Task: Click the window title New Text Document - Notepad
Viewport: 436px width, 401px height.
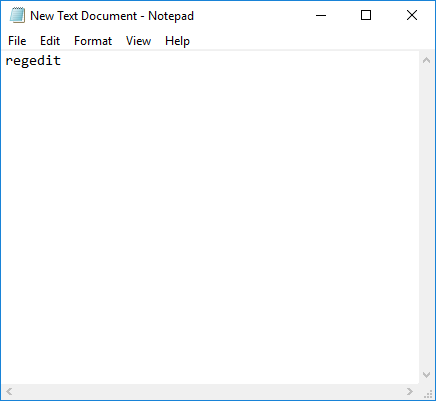Action: pos(112,16)
